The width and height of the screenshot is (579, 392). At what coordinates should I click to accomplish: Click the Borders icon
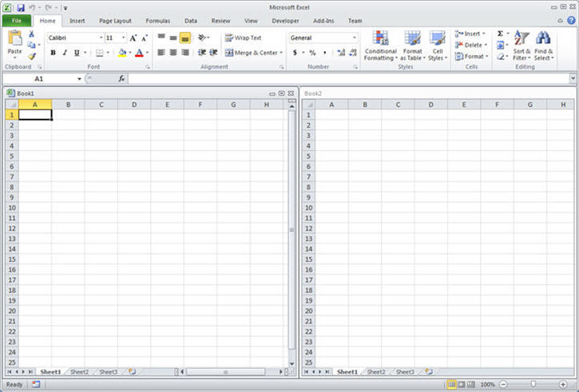(x=100, y=53)
